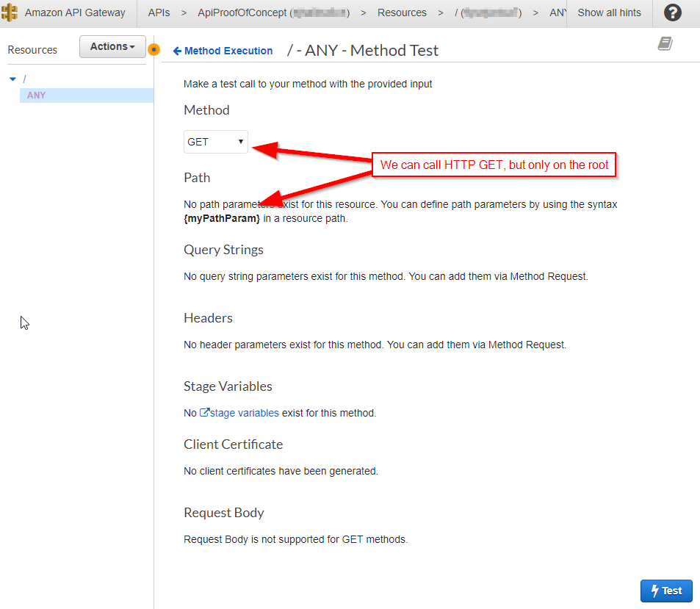Open help using the question mark icon
The width and height of the screenshot is (700, 609).
672,12
